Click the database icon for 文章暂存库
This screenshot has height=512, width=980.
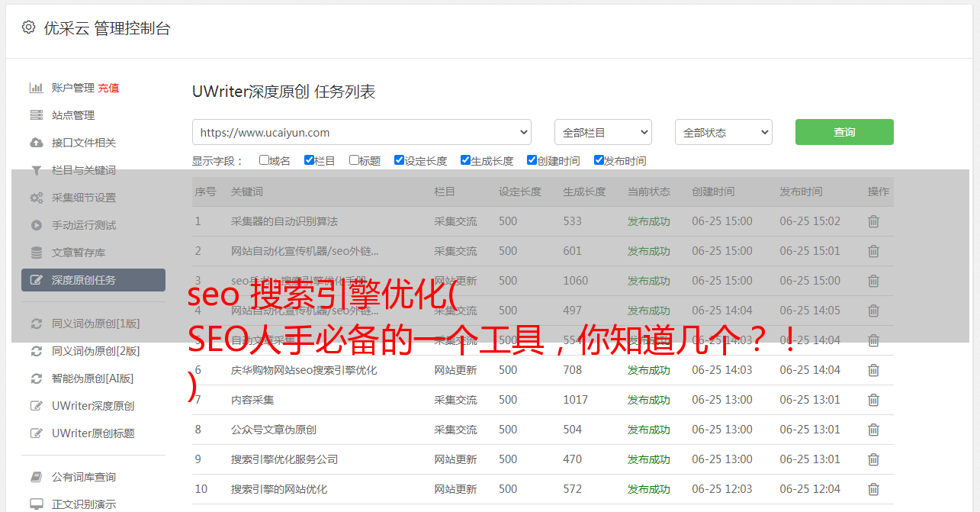[x=36, y=253]
